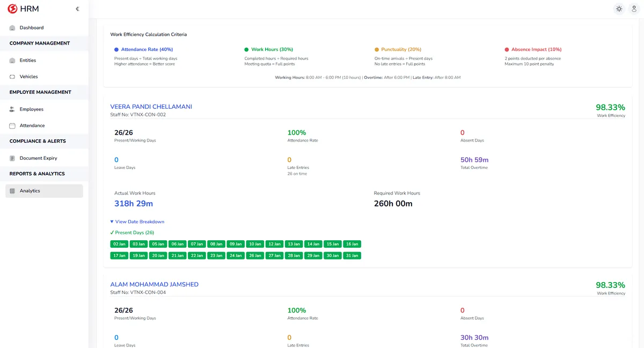The width and height of the screenshot is (644, 348).
Task: Click the COMPANY MANAGEMENT section header
Action: pos(40,43)
